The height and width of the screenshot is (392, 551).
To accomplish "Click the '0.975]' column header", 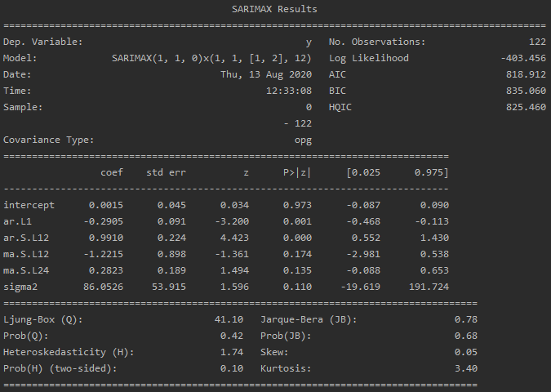I will [x=432, y=172].
